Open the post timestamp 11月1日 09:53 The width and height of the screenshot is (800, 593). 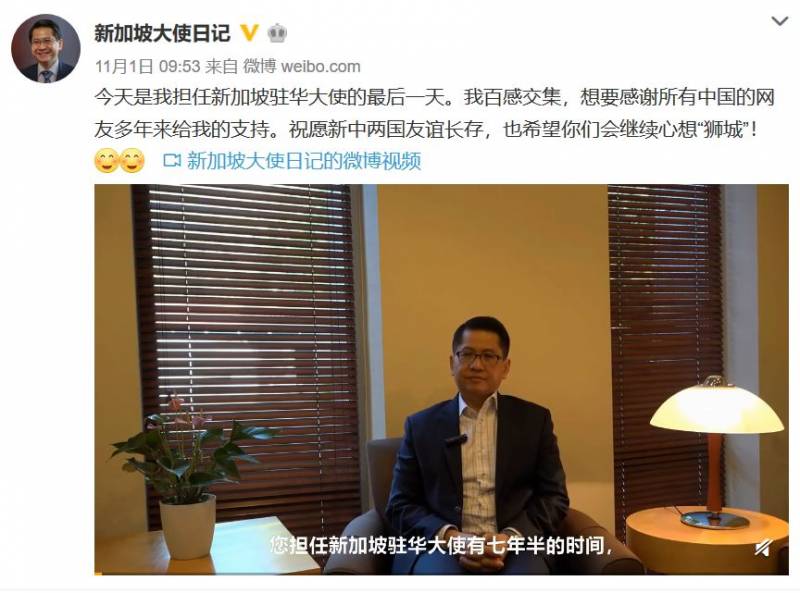point(147,66)
